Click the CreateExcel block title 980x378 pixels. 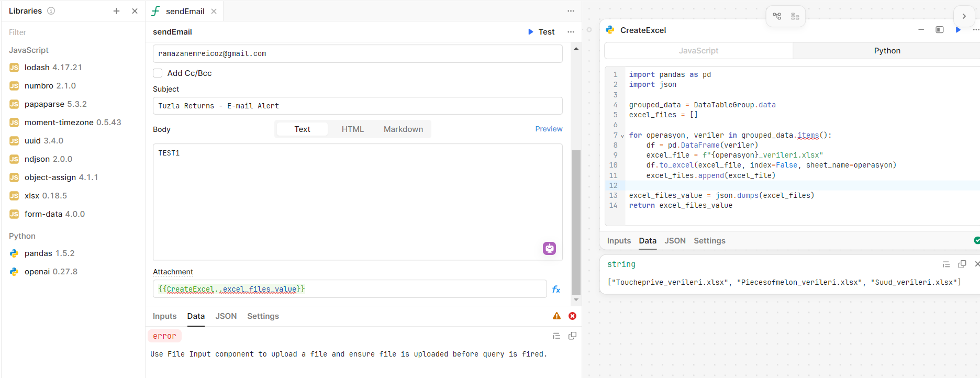(643, 30)
